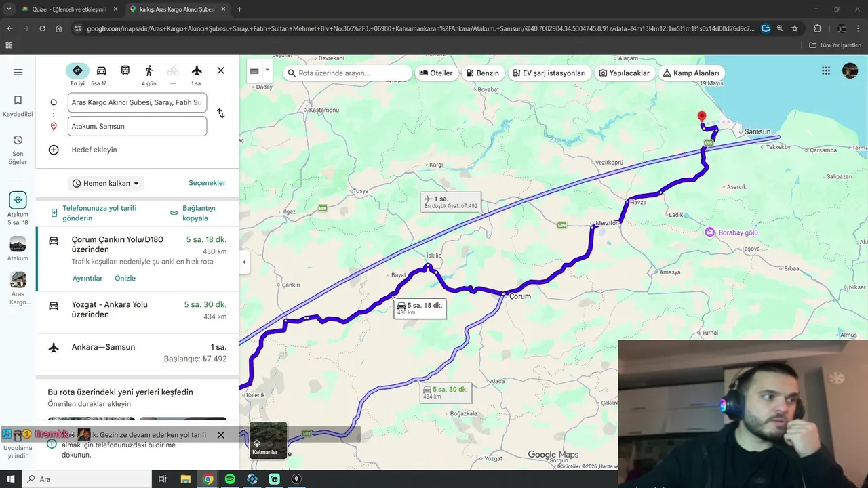This screenshot has width=868, height=488.
Task: Click the 5 sa. 18 dk. route label on the map
Action: tap(420, 308)
